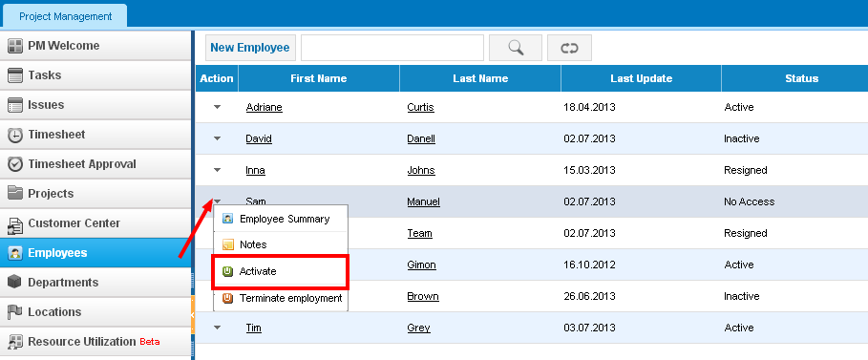Sort by Last Update column header
Viewport: 868px width, 360px height.
(x=641, y=78)
